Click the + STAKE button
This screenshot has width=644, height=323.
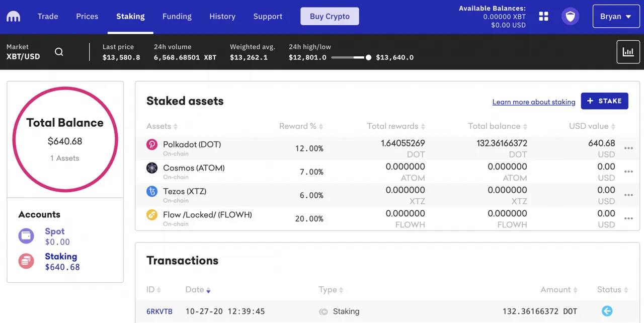click(x=604, y=101)
